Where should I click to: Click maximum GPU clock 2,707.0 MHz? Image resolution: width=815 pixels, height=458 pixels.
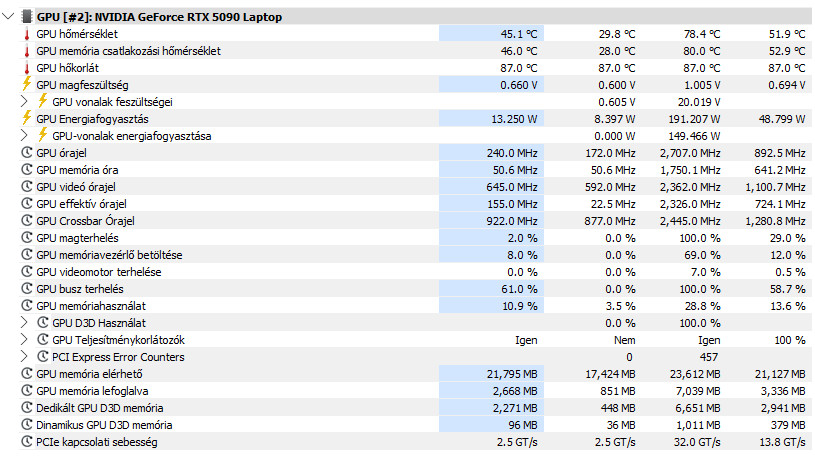[690, 153]
